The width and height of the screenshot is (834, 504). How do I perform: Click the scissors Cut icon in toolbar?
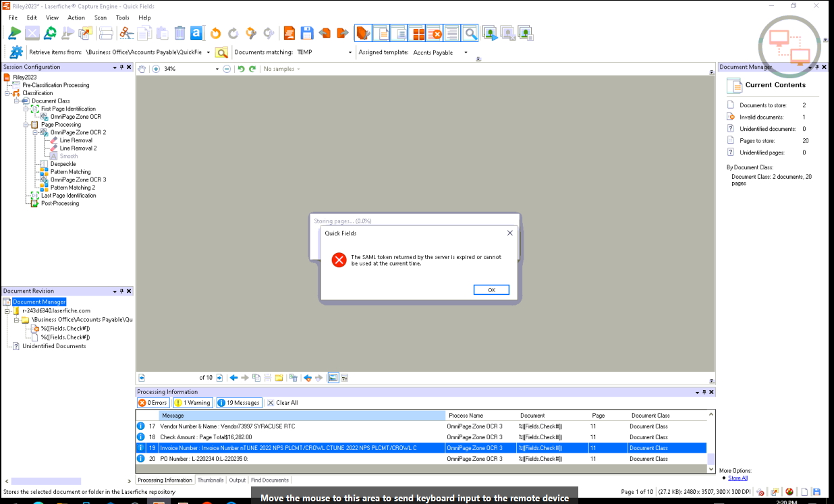126,33
